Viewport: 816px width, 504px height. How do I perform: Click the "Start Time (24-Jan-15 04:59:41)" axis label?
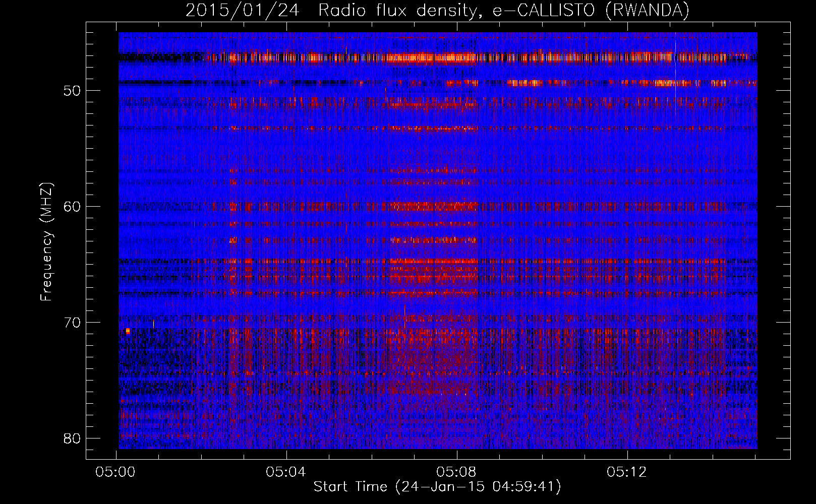point(437,487)
